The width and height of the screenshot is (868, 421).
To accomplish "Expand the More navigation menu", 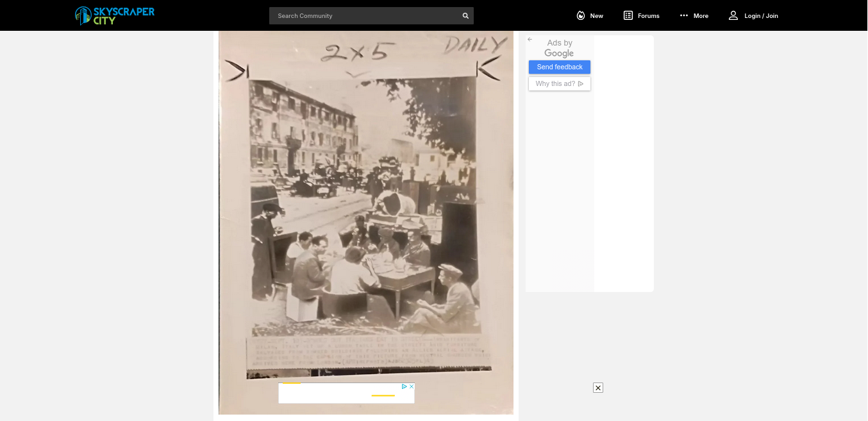I will [701, 16].
